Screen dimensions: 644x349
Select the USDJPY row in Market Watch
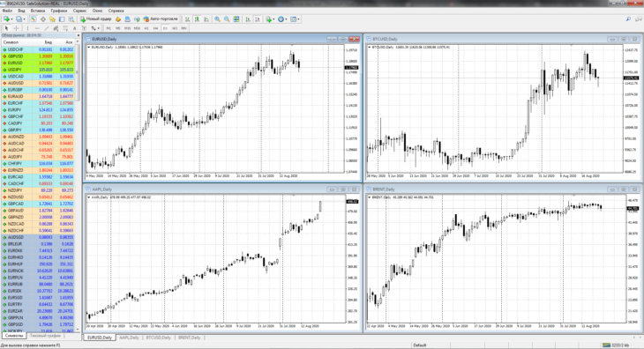pos(38,70)
